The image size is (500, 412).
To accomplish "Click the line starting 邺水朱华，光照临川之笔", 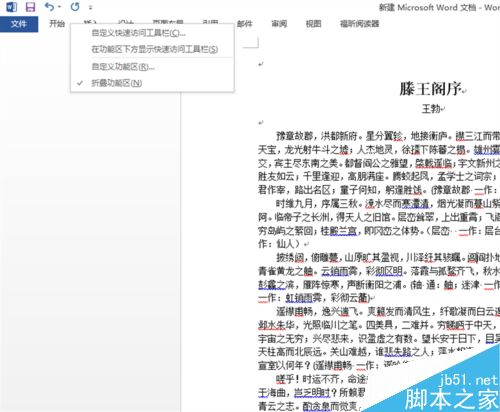I will click(x=379, y=325).
